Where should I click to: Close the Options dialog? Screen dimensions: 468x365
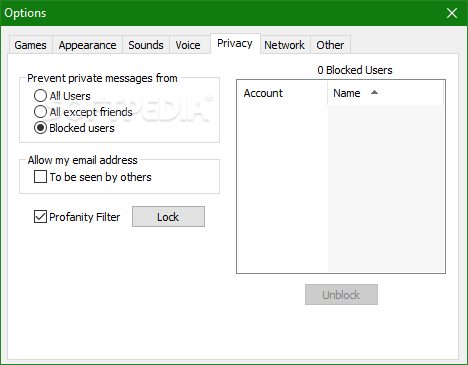452,13
